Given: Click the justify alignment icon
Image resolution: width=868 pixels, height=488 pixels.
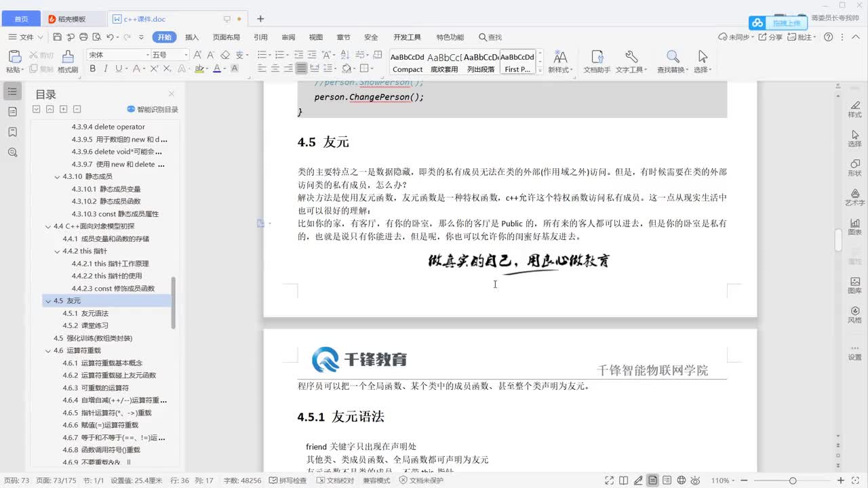Looking at the screenshot, I should click(x=301, y=68).
